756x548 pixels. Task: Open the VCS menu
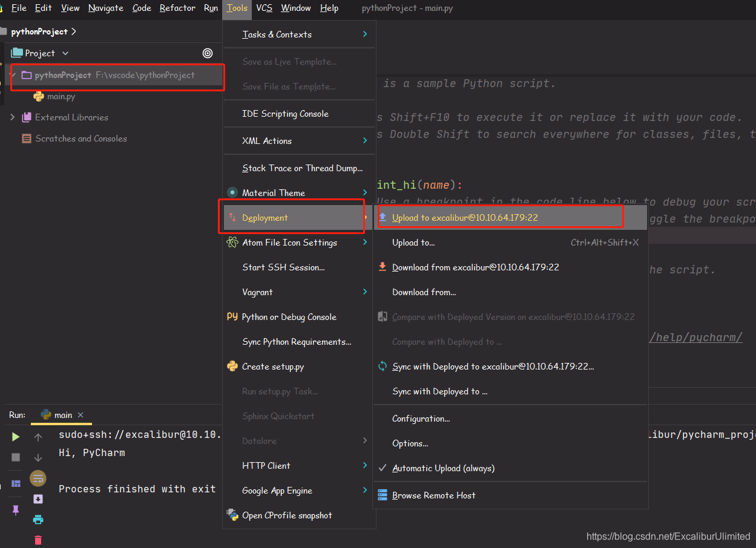264,8
